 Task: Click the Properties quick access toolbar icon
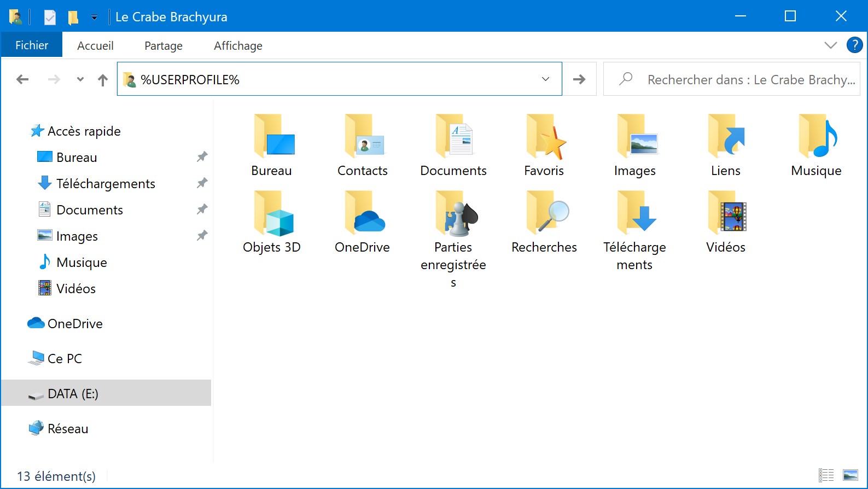50,17
